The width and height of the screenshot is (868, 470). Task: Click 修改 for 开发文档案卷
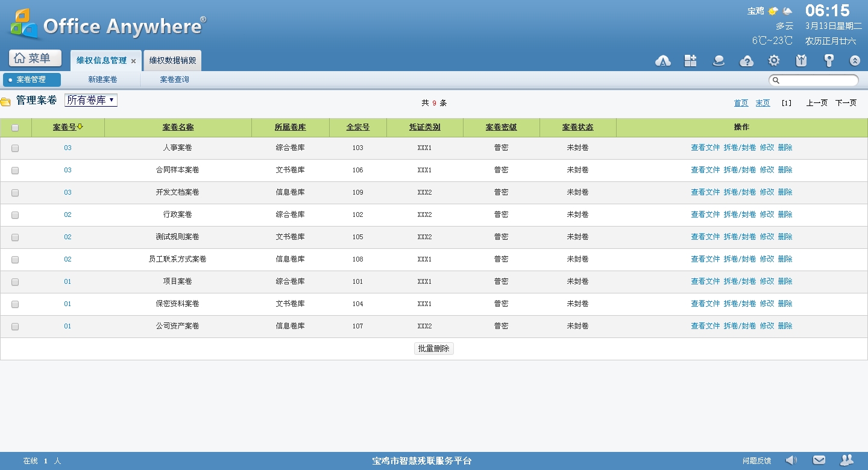pos(767,192)
